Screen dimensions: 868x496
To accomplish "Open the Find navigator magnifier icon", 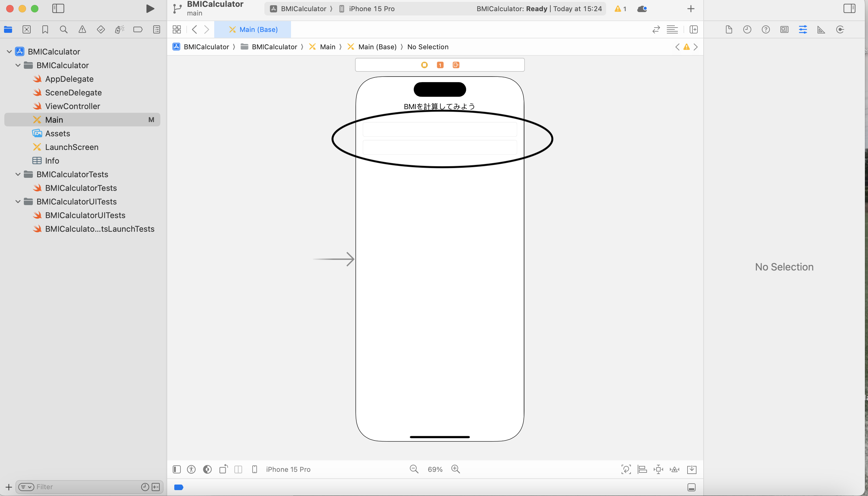I will [x=63, y=30].
